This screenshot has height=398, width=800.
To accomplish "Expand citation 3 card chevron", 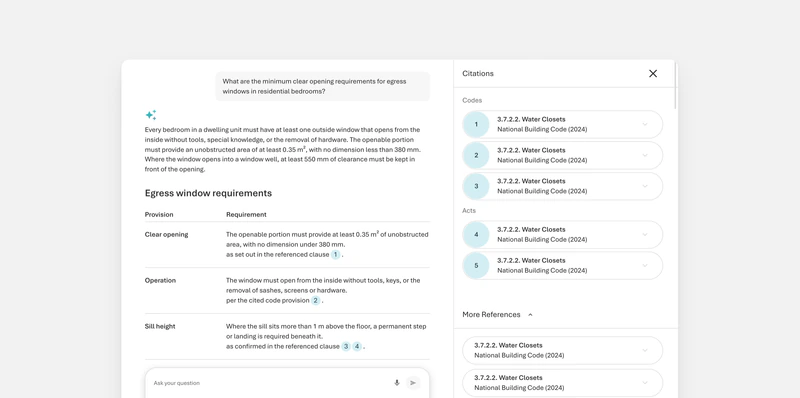I will click(x=645, y=186).
